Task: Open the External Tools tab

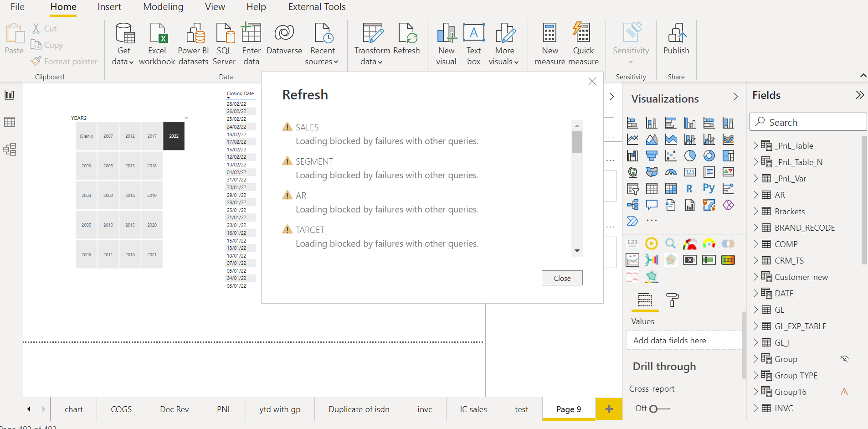Action: click(317, 7)
